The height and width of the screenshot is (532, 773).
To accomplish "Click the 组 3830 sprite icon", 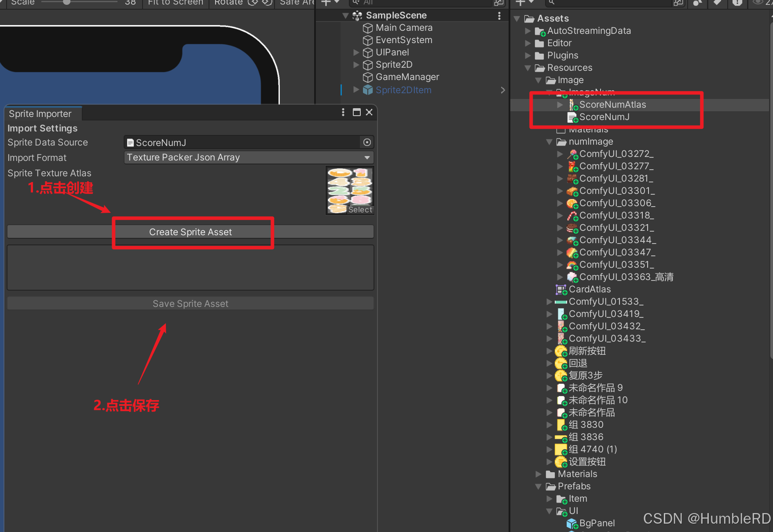I will (x=562, y=425).
